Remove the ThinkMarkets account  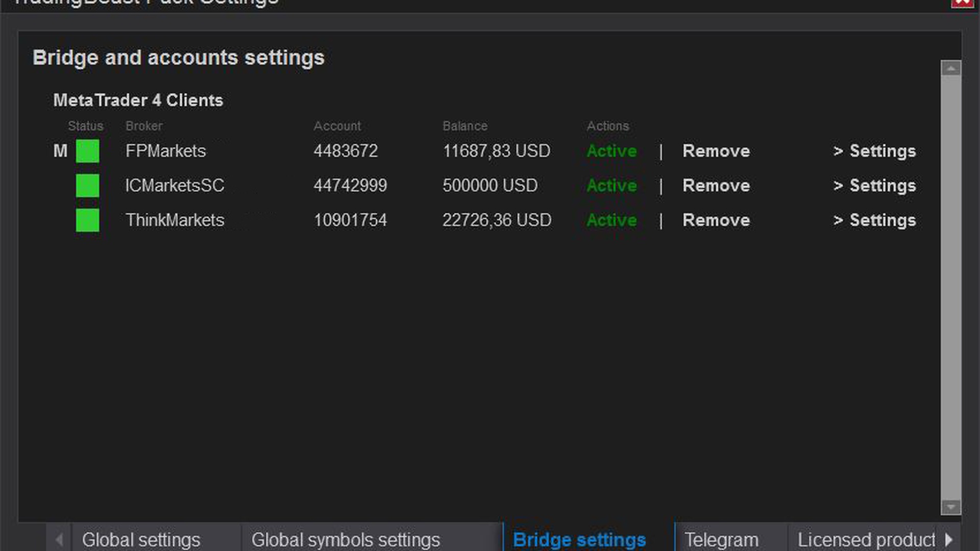(716, 220)
